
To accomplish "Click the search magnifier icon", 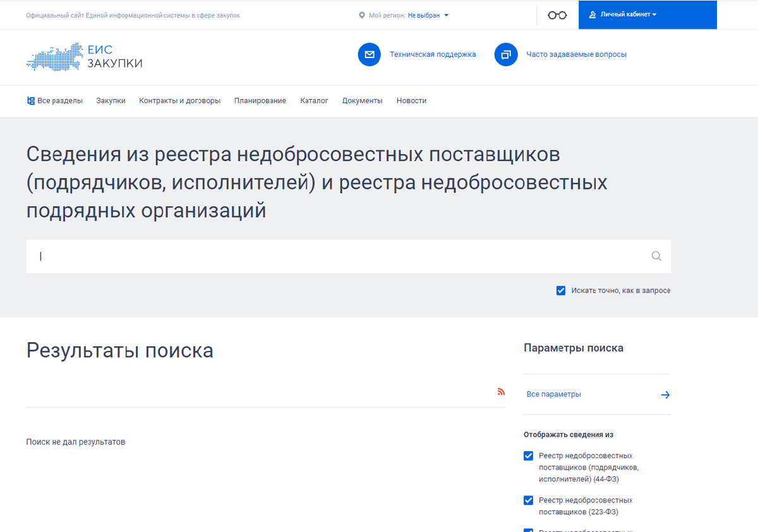I will 656,256.
